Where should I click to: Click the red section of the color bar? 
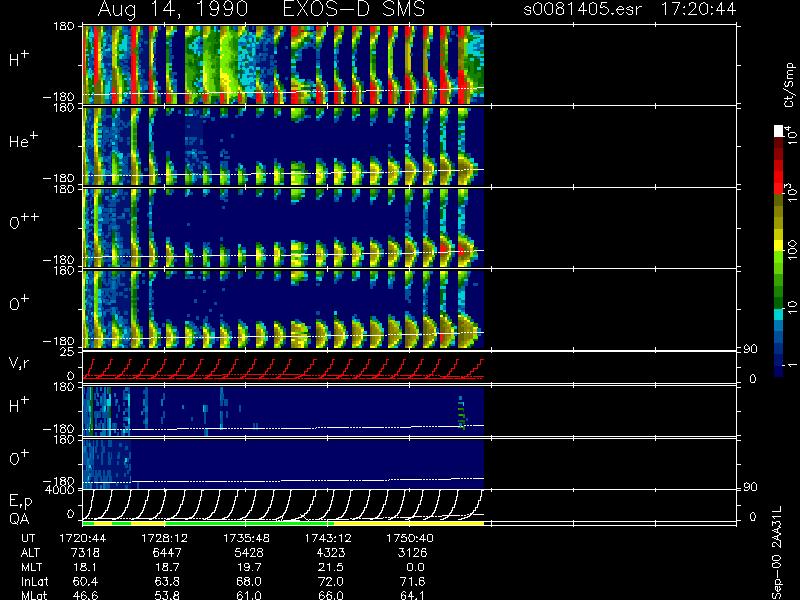[x=779, y=176]
